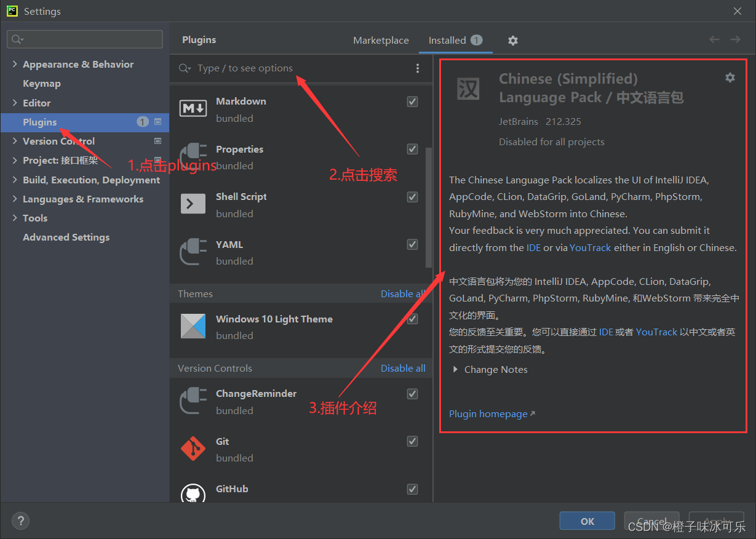This screenshot has height=539, width=756.
Task: Click Disable all for Version Controls
Action: (403, 369)
